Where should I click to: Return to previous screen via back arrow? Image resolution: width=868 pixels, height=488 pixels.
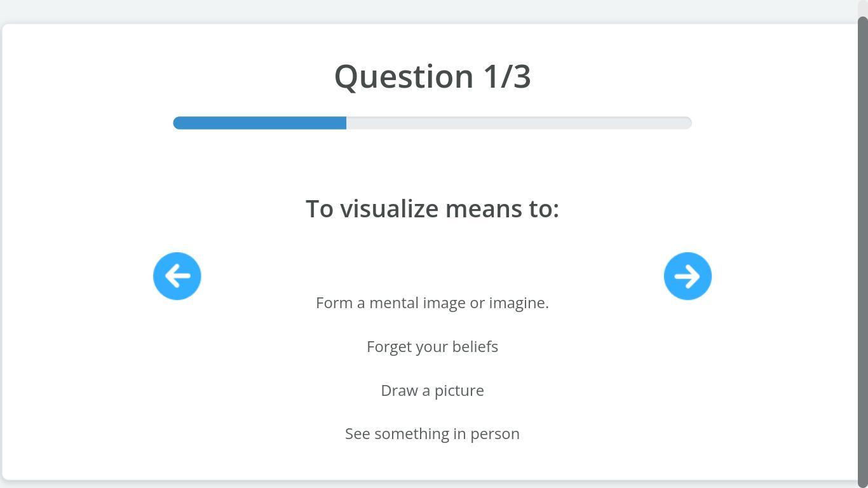click(177, 276)
